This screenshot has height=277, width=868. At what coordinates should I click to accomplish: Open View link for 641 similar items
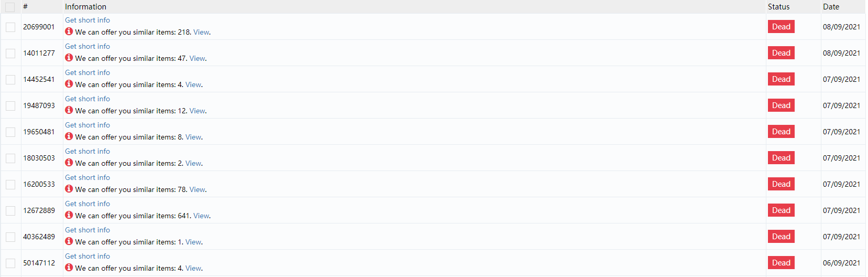(x=201, y=216)
